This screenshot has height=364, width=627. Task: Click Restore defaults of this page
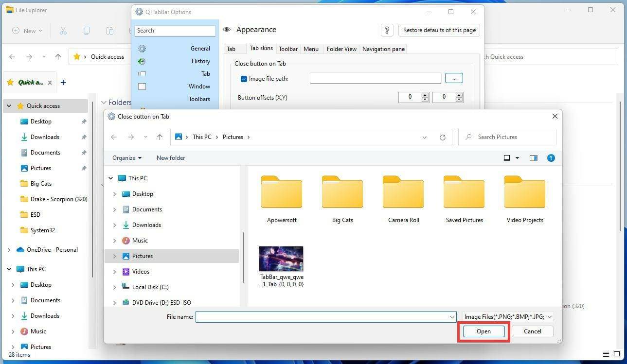pyautogui.click(x=439, y=30)
